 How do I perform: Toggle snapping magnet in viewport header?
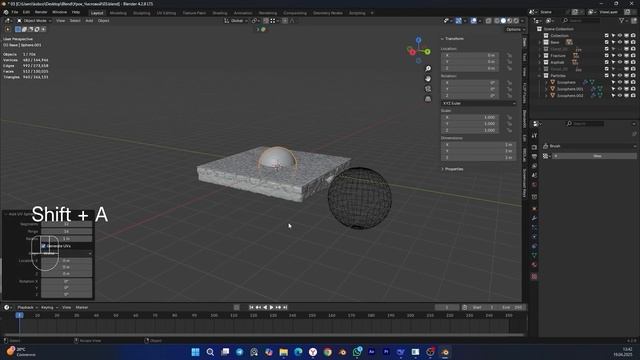click(x=266, y=21)
